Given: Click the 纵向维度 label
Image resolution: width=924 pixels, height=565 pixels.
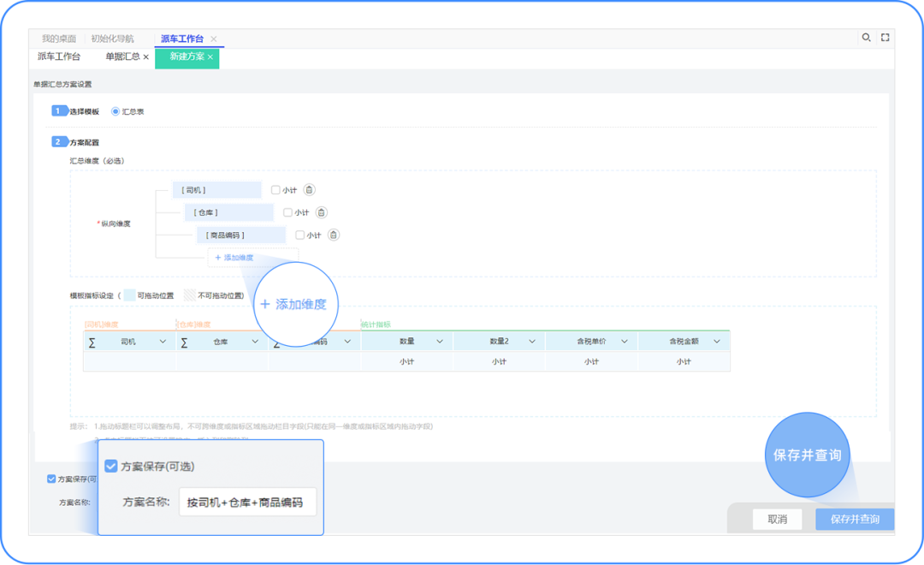Looking at the screenshot, I should tap(115, 223).
